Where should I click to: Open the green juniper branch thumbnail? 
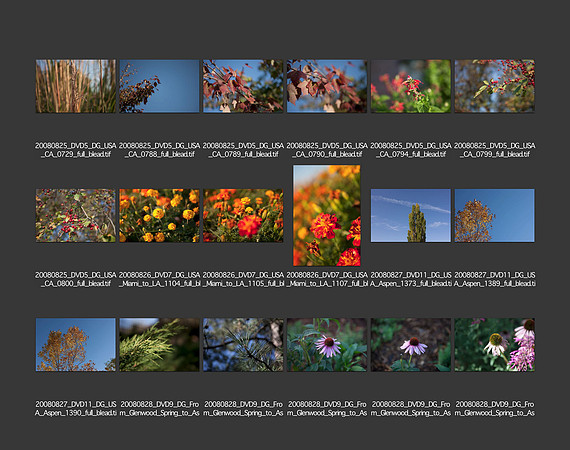(159, 345)
